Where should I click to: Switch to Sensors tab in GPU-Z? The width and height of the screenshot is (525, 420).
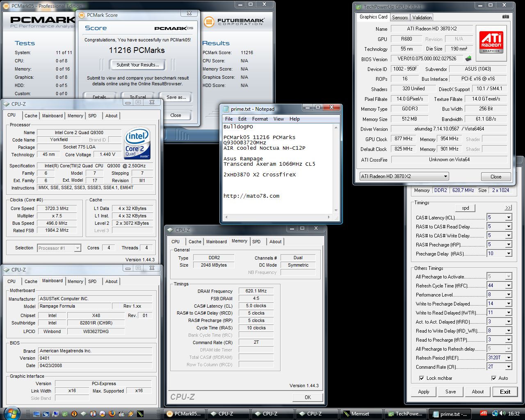400,18
